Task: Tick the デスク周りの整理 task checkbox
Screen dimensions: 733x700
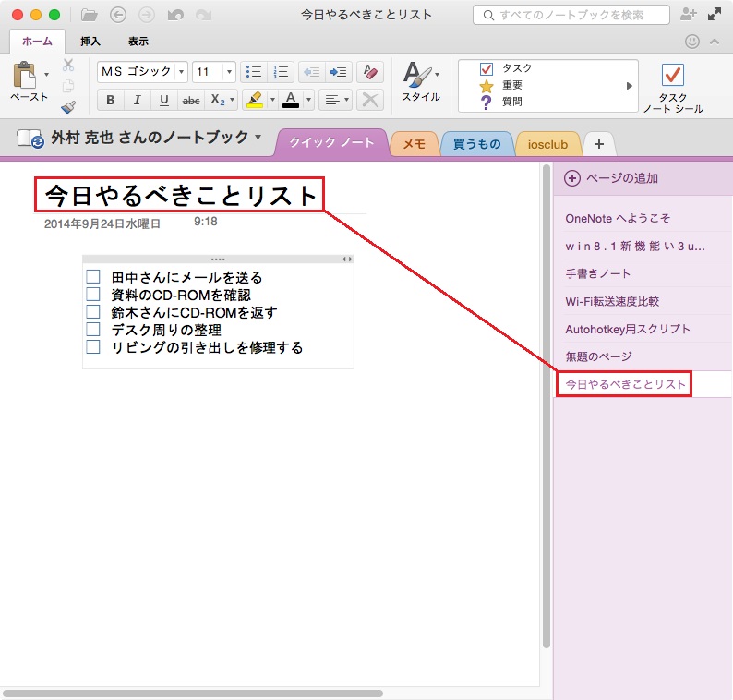Action: pyautogui.click(x=92, y=330)
